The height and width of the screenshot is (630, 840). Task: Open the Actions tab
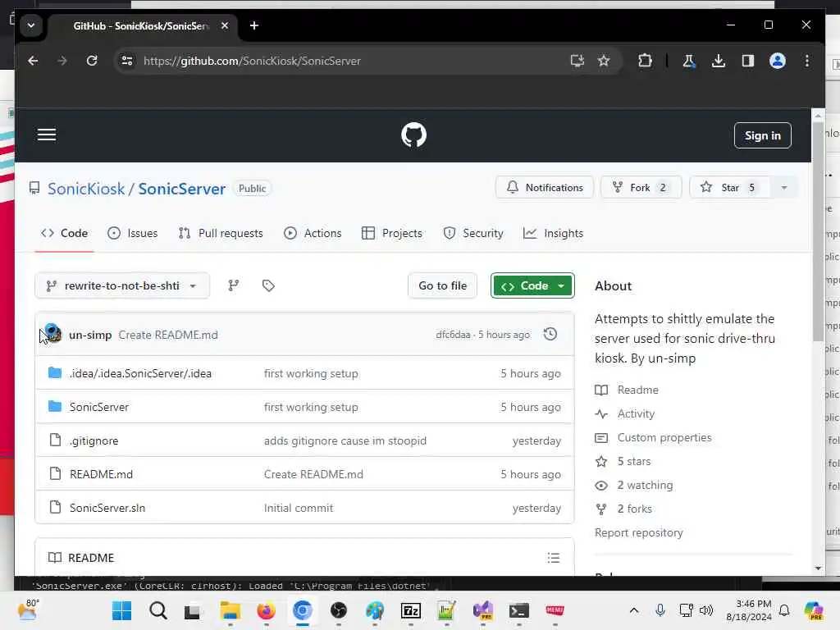pyautogui.click(x=313, y=233)
